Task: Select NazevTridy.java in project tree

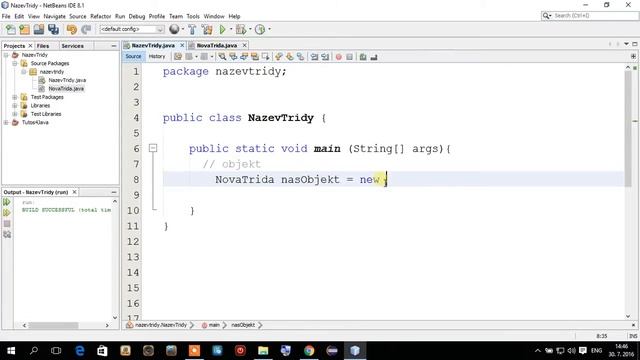Action: [67, 80]
